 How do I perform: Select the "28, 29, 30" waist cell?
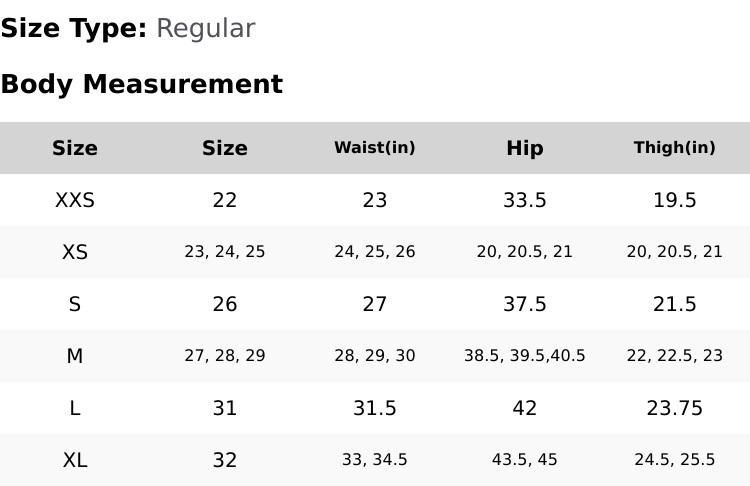click(375, 356)
